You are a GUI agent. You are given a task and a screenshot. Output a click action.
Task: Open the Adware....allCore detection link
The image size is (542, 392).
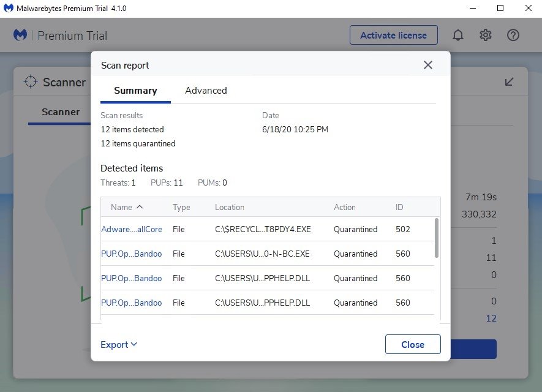pyautogui.click(x=131, y=229)
